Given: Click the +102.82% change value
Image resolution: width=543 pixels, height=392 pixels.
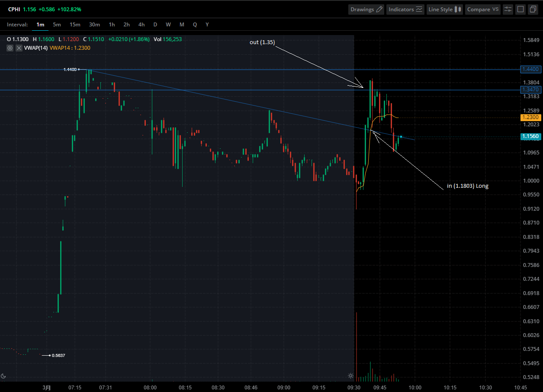Looking at the screenshot, I should (x=69, y=9).
